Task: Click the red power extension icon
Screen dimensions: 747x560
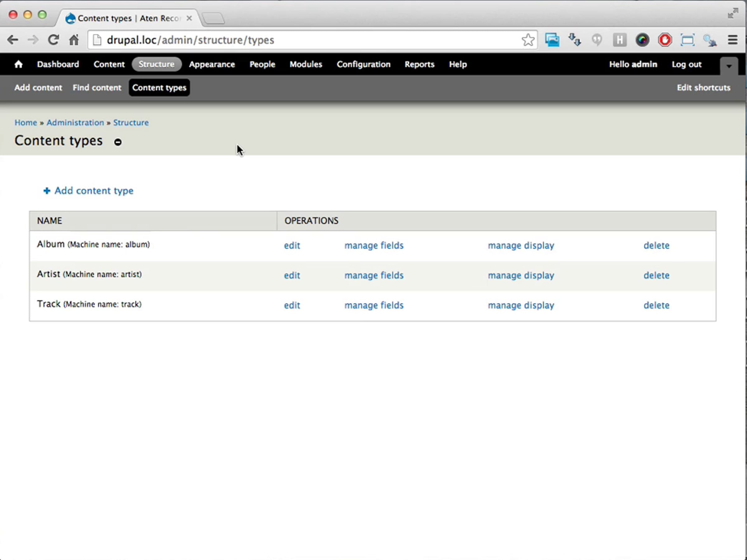Action: click(x=665, y=40)
